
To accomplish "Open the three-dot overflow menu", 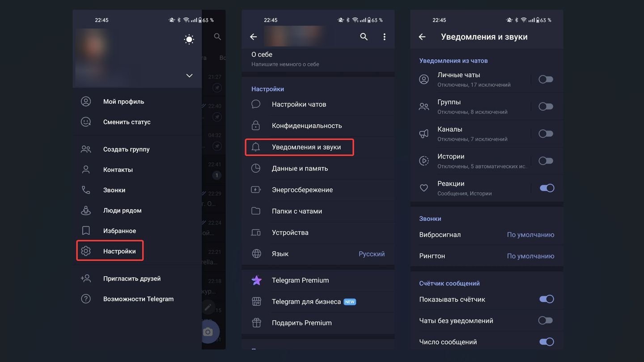I will [x=384, y=37].
